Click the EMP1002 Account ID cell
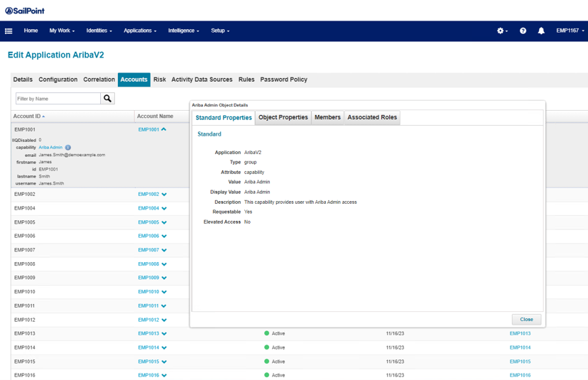588x380 pixels. 25,195
